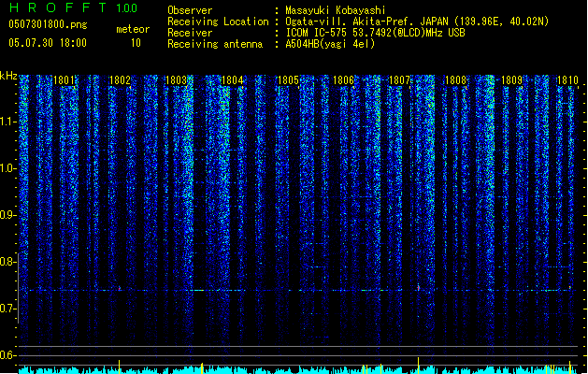Click the kHz axis unit label
This screenshot has width=588, height=374.
coord(8,76)
